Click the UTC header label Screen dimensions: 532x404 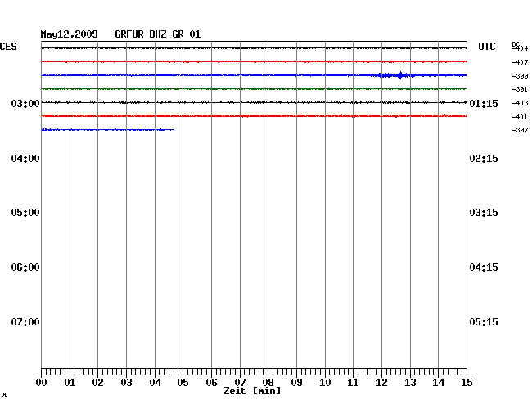point(487,47)
